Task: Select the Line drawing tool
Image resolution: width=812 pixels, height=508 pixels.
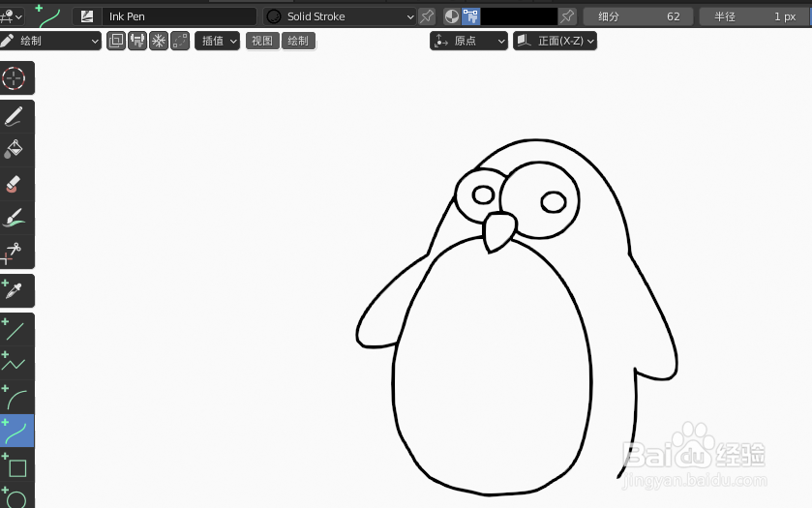Action: pos(15,329)
